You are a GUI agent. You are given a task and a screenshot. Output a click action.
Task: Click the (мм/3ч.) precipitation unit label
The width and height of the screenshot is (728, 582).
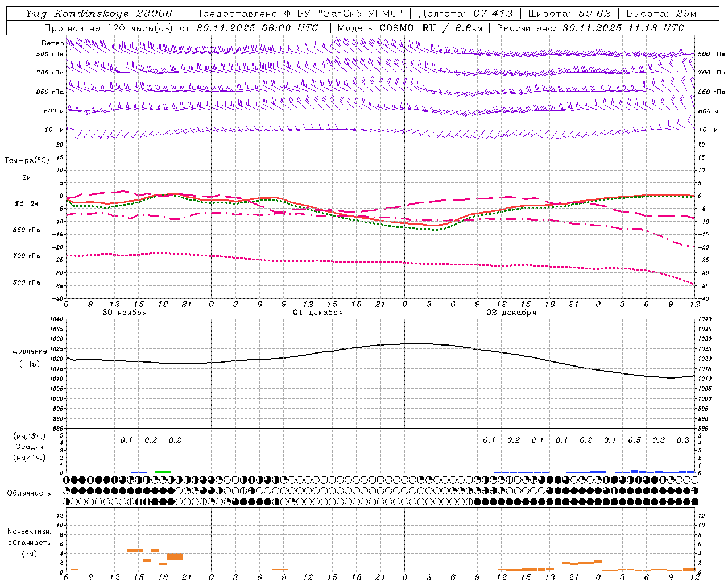coord(28,436)
